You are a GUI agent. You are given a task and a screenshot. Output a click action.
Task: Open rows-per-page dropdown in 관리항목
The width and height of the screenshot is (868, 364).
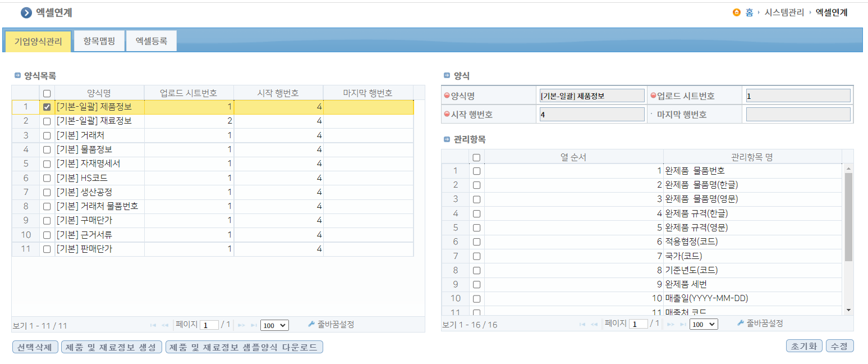(x=704, y=325)
